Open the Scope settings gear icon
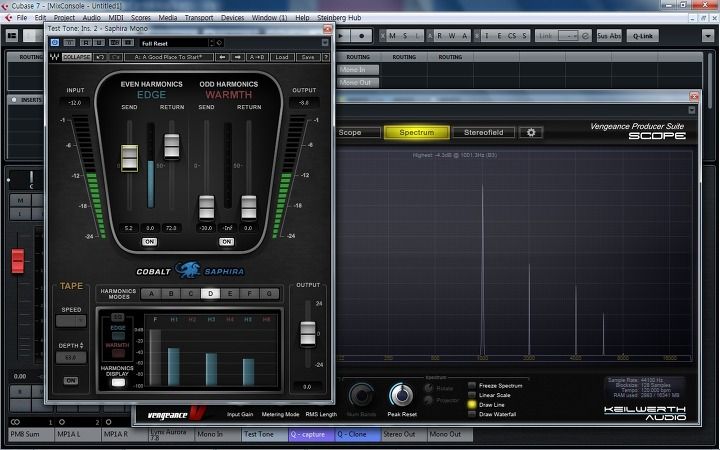This screenshot has width=720, height=450. [x=531, y=132]
